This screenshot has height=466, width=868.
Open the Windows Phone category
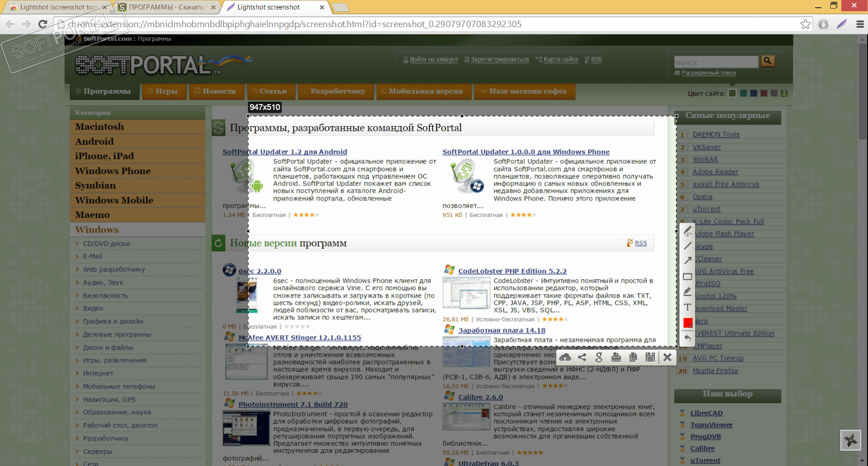[138, 171]
